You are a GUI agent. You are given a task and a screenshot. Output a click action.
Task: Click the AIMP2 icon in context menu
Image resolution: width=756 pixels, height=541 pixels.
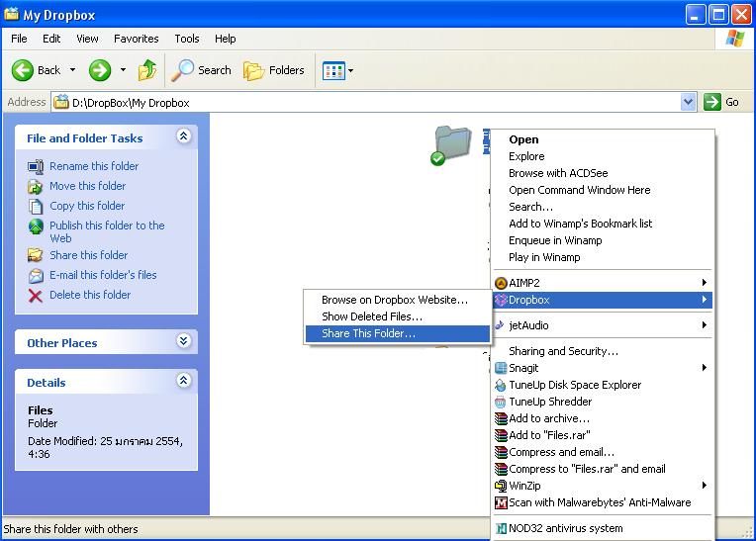[x=501, y=283]
